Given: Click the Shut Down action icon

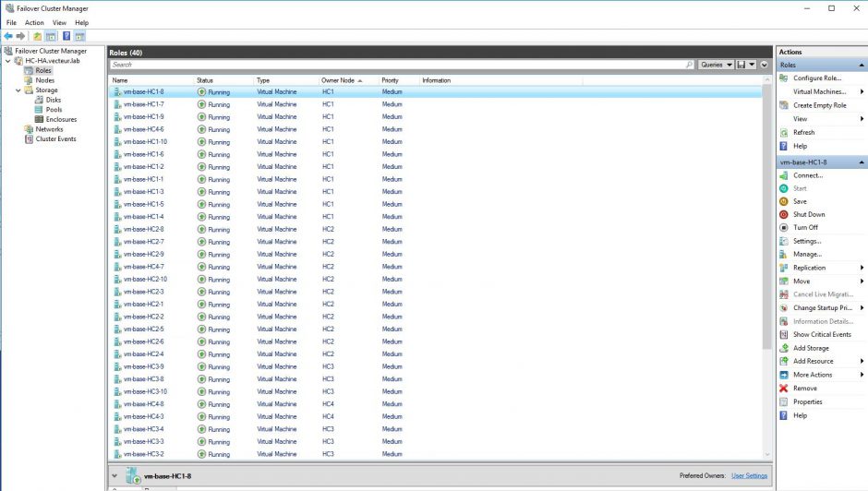Looking at the screenshot, I should click(784, 214).
